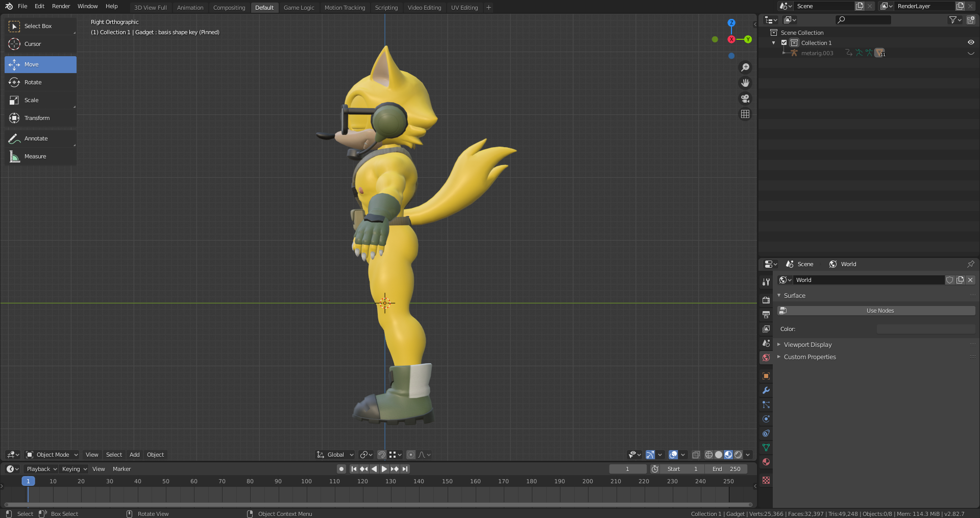This screenshot has width=980, height=518.
Task: Open the viewport Select menu
Action: (114, 455)
